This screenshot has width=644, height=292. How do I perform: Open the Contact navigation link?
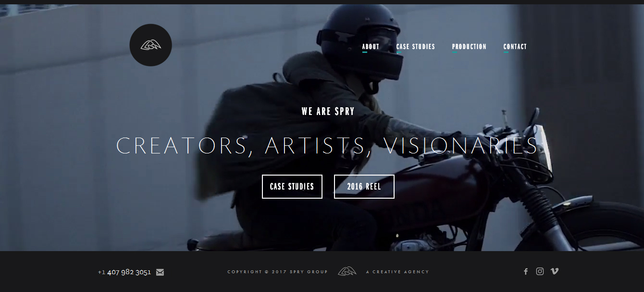click(x=515, y=47)
